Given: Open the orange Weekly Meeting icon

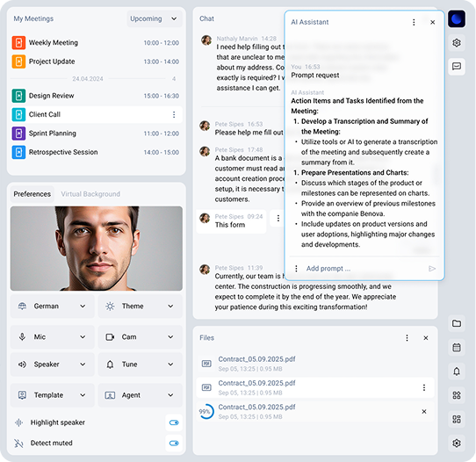Looking at the screenshot, I should pyautogui.click(x=18, y=42).
